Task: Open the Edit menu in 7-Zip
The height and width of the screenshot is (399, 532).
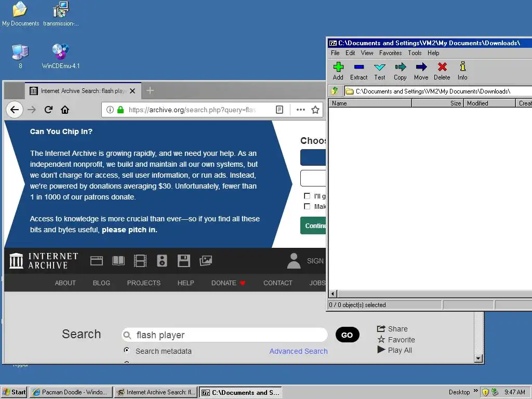Action: pos(350,53)
